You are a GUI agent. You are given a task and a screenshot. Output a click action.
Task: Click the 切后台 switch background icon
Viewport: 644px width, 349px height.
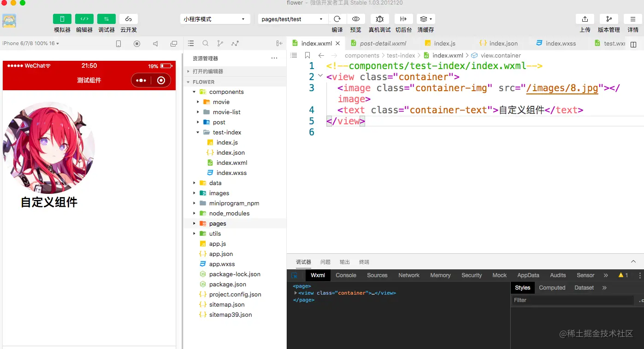pyautogui.click(x=403, y=19)
